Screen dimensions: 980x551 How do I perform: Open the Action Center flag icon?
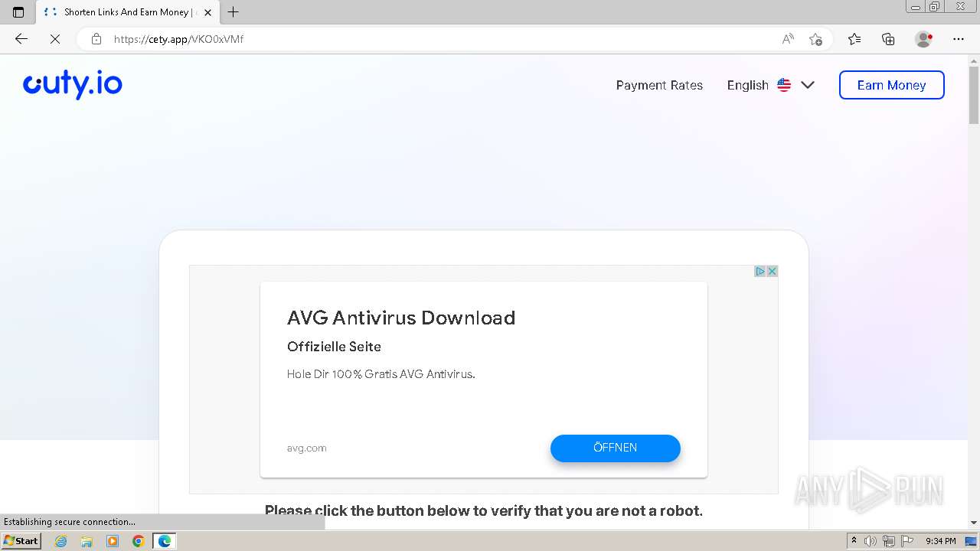point(906,541)
